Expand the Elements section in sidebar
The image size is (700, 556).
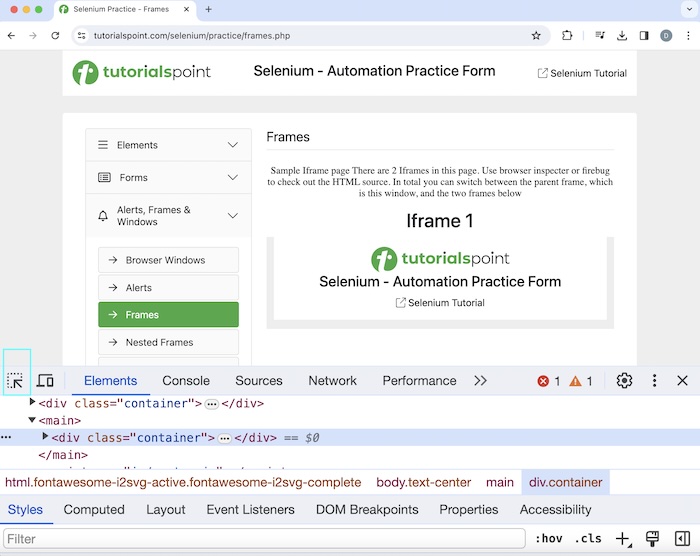[x=168, y=145]
